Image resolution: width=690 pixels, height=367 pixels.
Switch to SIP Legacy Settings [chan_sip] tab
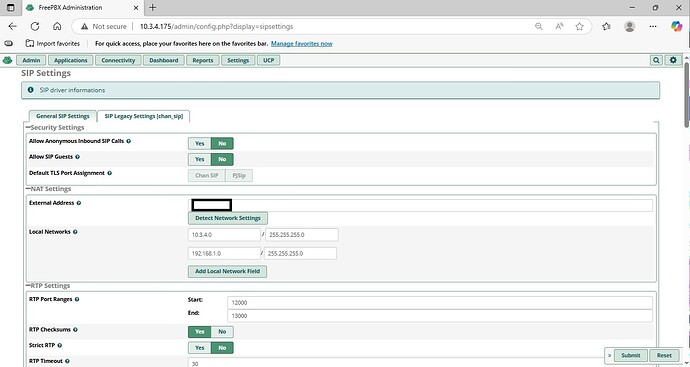143,116
